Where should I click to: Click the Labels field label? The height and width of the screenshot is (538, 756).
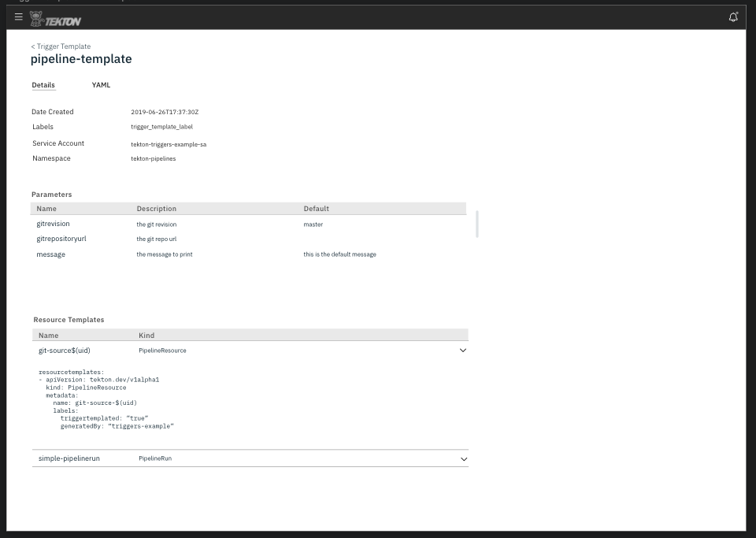click(x=43, y=127)
